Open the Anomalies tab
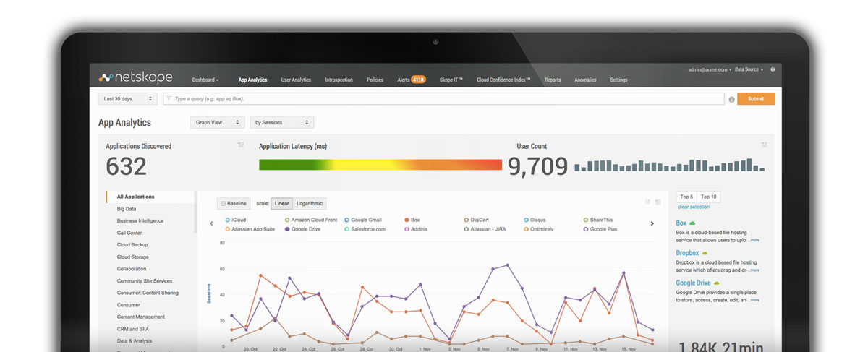868x352 pixels. click(x=585, y=80)
